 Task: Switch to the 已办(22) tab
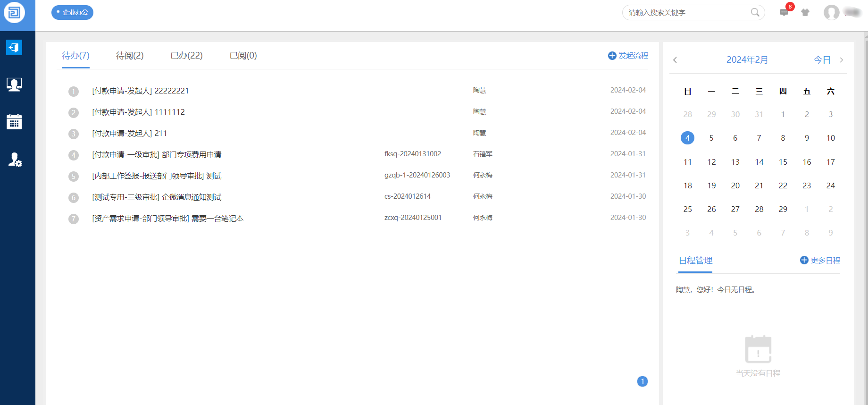(x=186, y=56)
